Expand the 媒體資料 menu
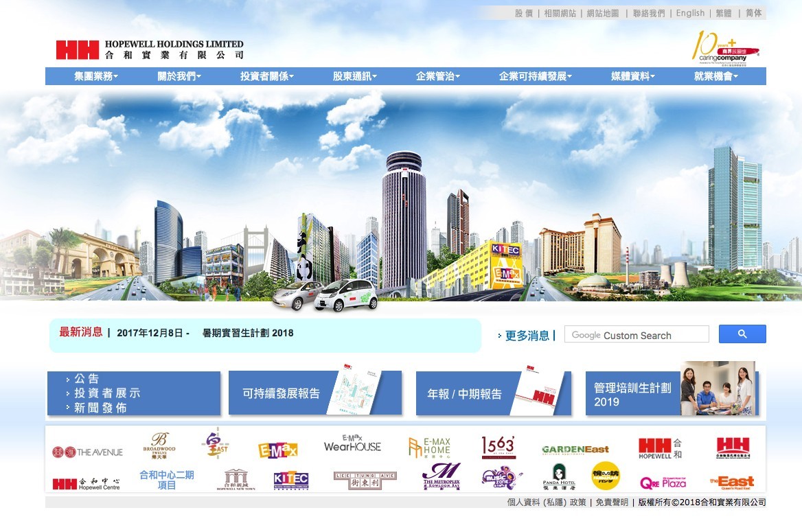Viewport: 802px width, 532px height. click(632, 76)
